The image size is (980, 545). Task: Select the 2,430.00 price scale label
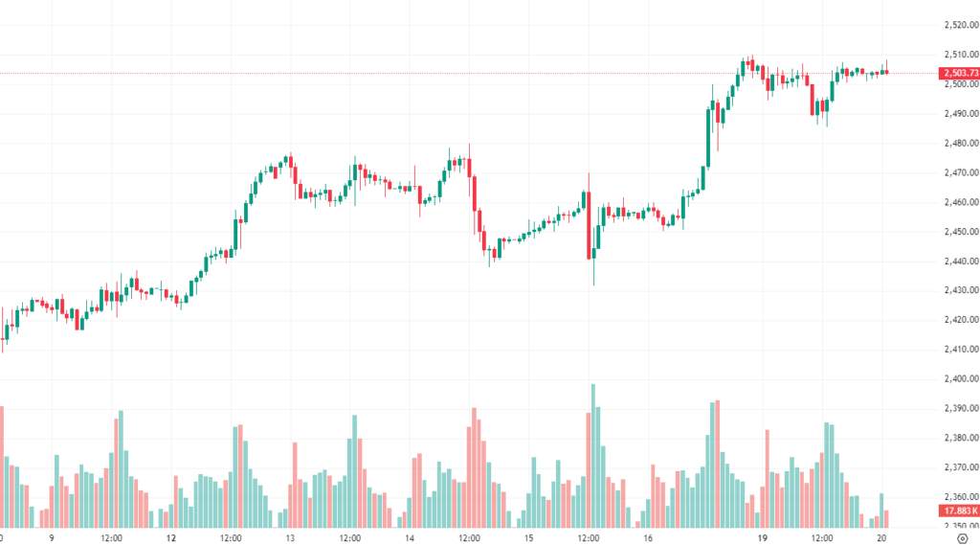pyautogui.click(x=961, y=290)
